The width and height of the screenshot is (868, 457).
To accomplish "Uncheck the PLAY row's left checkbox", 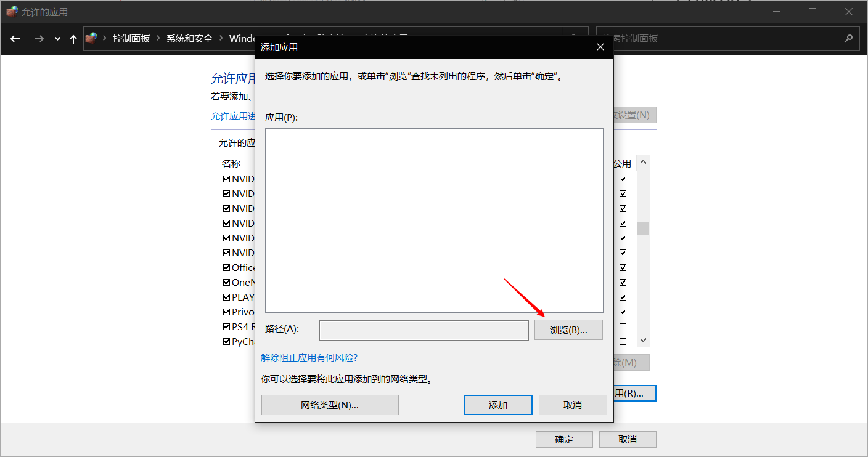I will (x=226, y=297).
